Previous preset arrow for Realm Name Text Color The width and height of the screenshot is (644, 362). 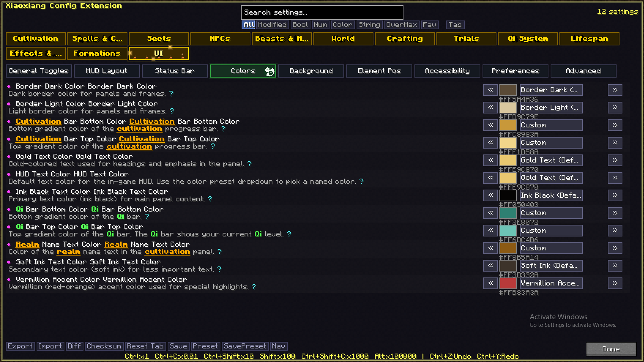[x=491, y=248]
